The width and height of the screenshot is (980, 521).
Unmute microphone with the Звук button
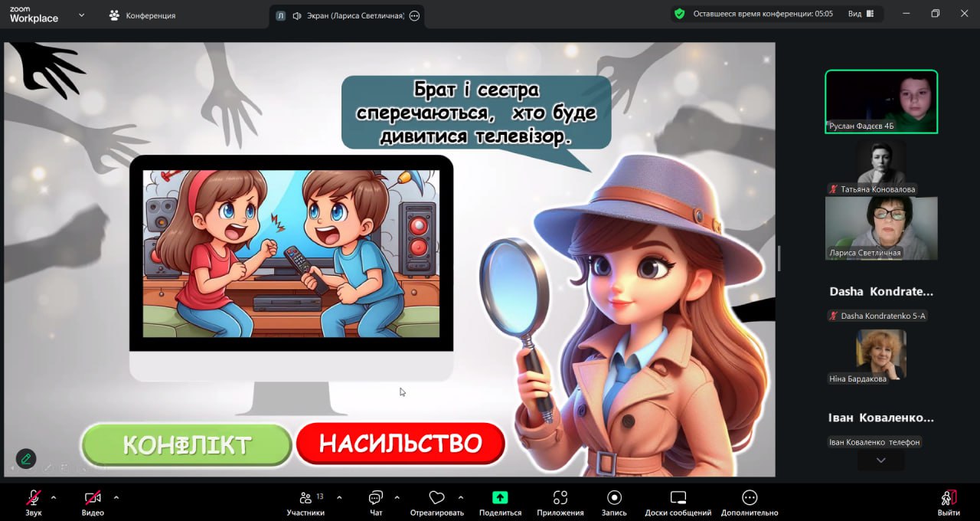tap(34, 499)
